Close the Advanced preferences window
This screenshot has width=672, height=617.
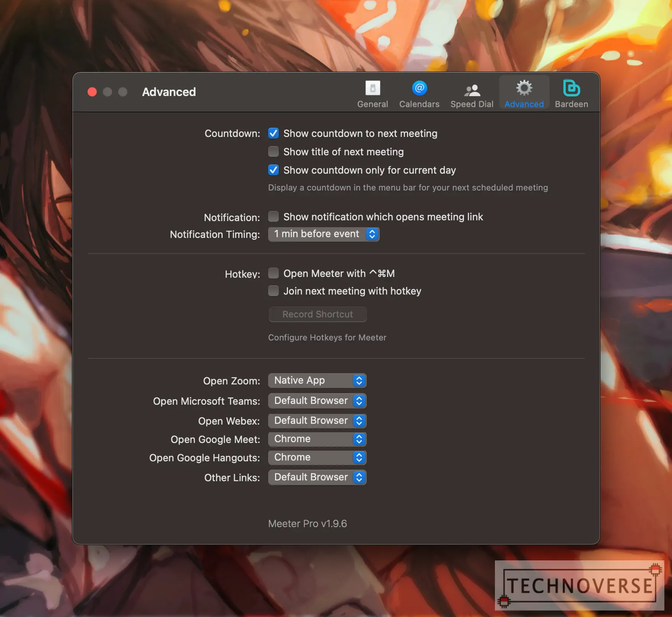[x=92, y=92]
